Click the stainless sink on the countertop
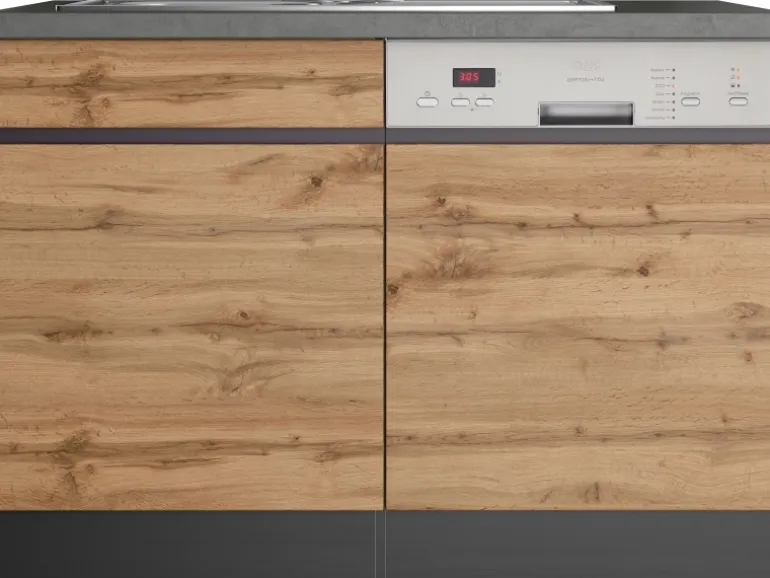The image size is (770, 578). [x=335, y=6]
